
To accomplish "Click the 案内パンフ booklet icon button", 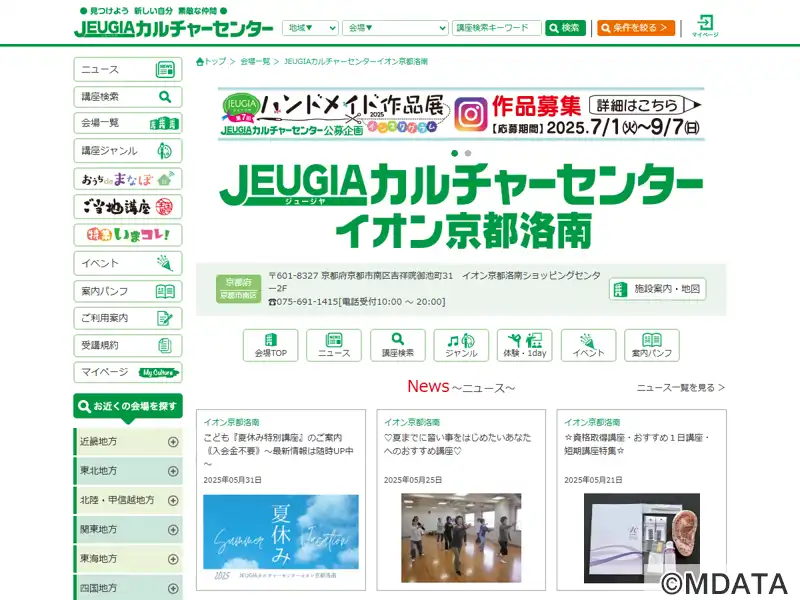I will coord(652,345).
